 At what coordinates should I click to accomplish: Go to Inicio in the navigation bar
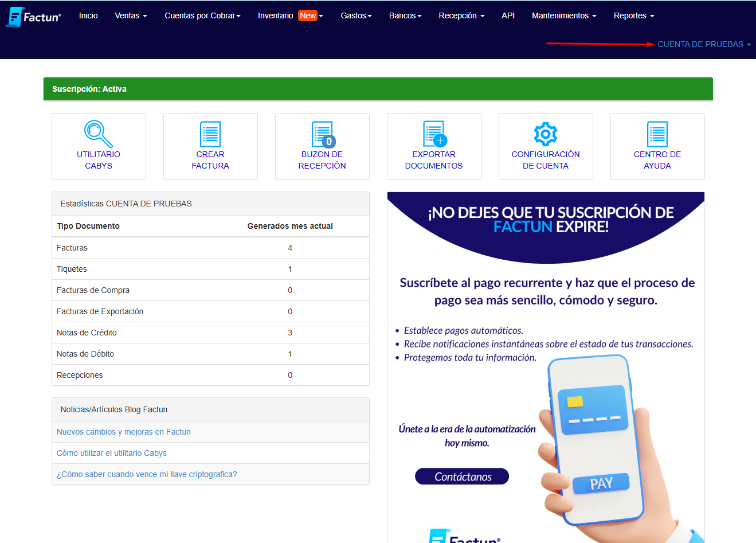[88, 15]
